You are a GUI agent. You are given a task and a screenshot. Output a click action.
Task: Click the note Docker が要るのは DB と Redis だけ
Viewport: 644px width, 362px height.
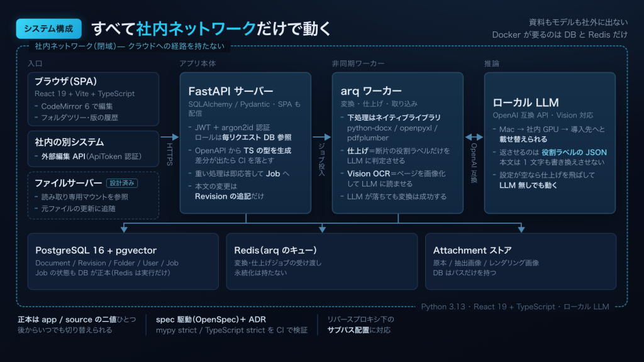coord(560,35)
